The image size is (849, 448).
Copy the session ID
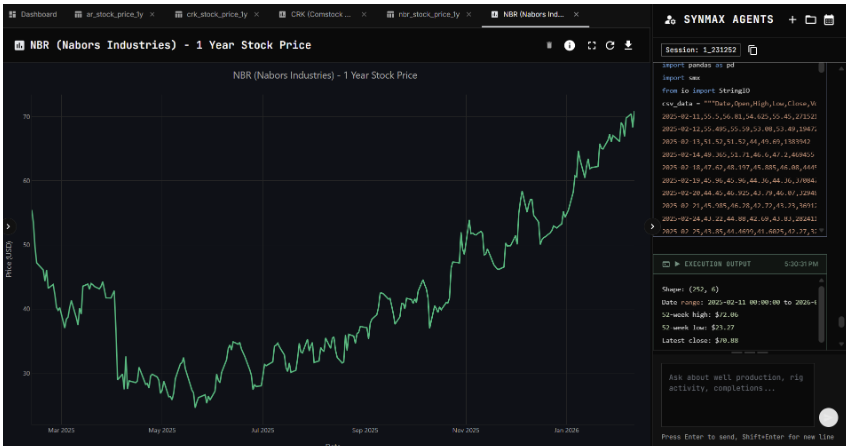pyautogui.click(x=753, y=50)
